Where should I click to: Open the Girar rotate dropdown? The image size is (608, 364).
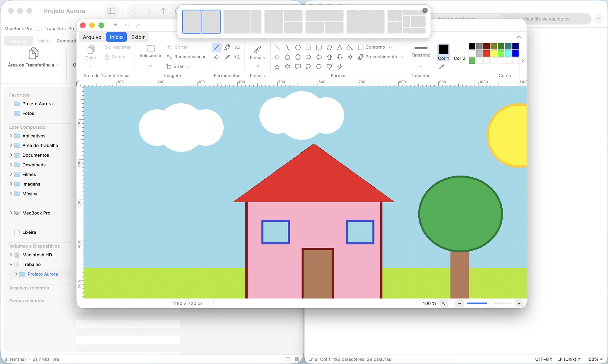[189, 67]
